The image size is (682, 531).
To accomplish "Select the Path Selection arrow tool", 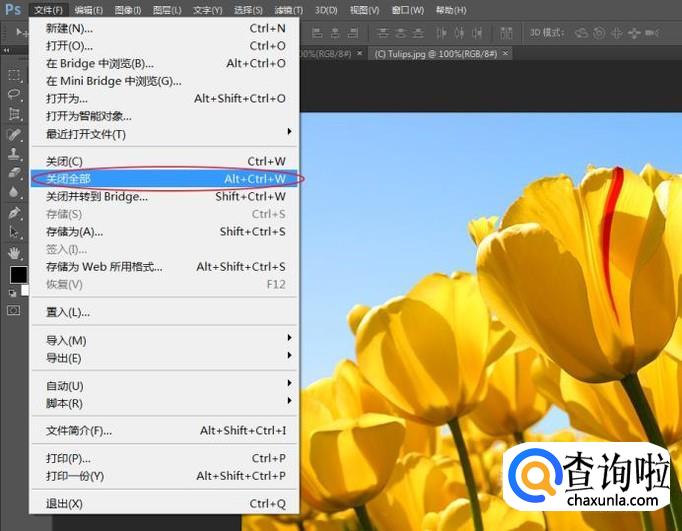I will click(14, 232).
